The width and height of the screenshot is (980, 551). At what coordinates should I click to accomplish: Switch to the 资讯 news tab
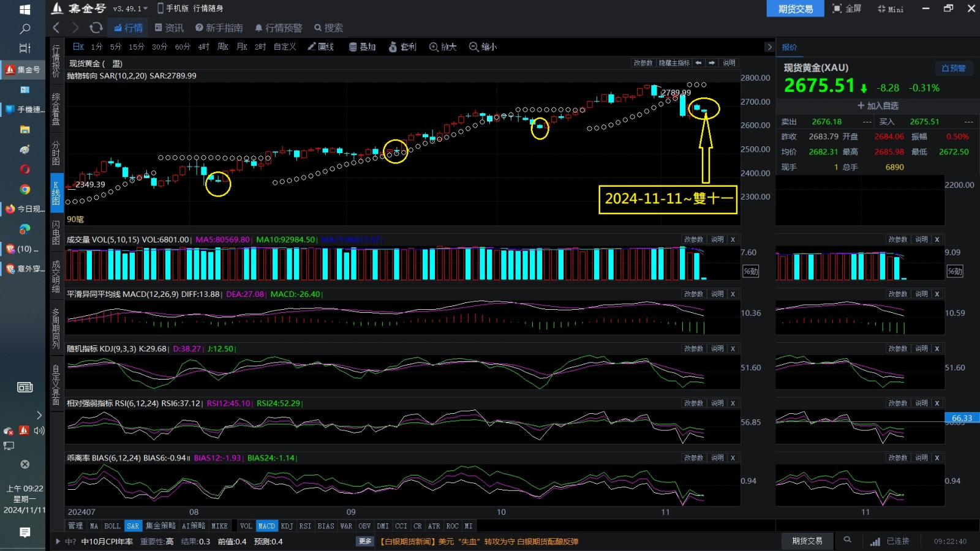(x=169, y=28)
